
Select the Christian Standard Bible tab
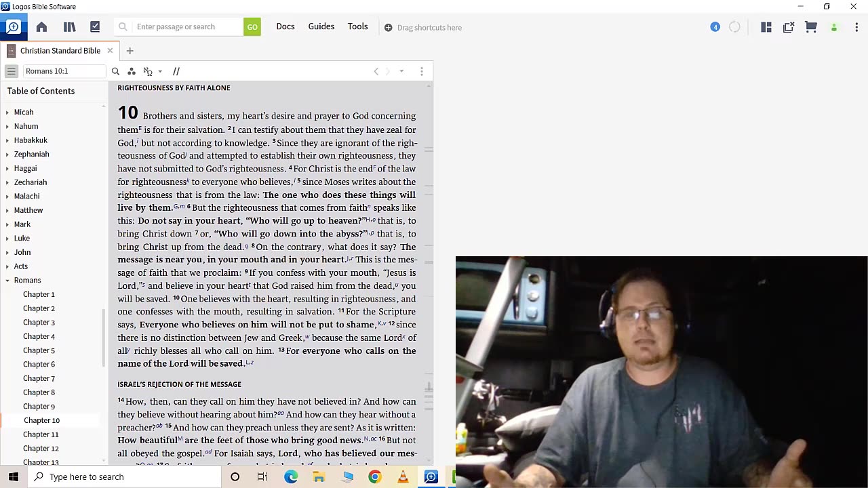tap(60, 51)
